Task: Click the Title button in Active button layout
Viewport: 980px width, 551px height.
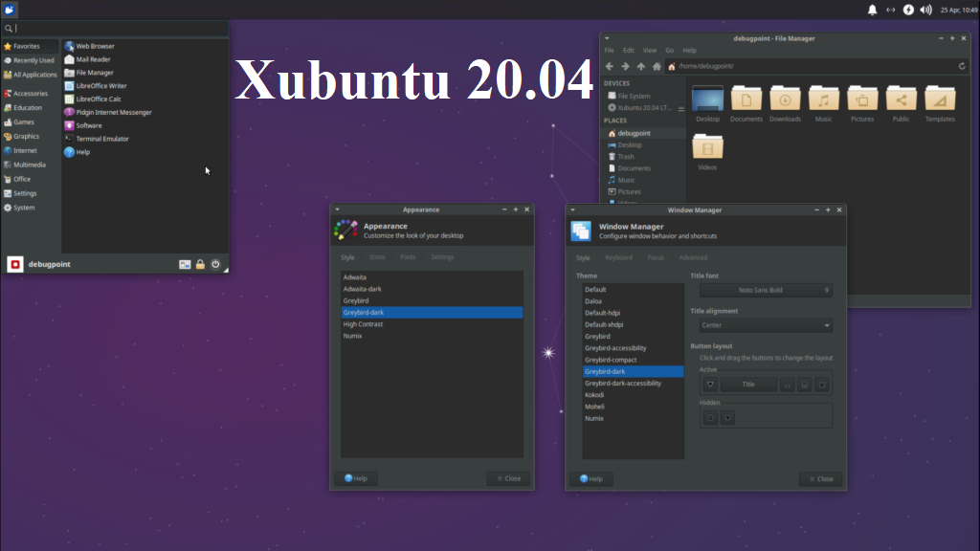Action: [x=748, y=385]
